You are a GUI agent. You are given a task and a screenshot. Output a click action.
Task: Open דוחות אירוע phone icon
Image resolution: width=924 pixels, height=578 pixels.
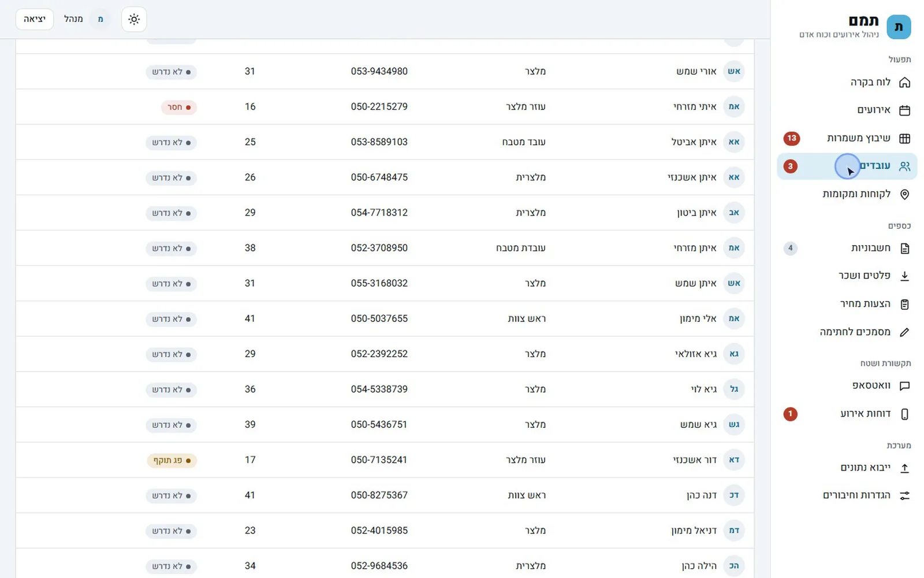pos(905,414)
